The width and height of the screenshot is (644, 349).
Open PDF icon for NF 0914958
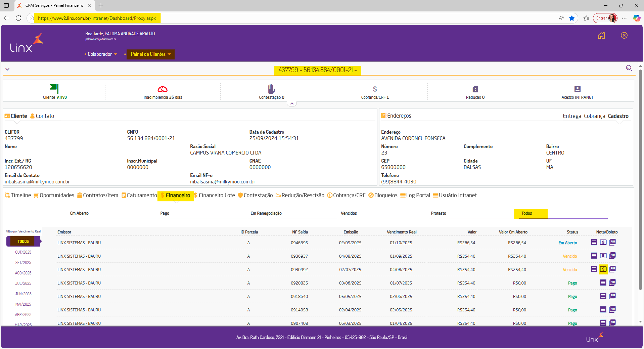pos(612,309)
